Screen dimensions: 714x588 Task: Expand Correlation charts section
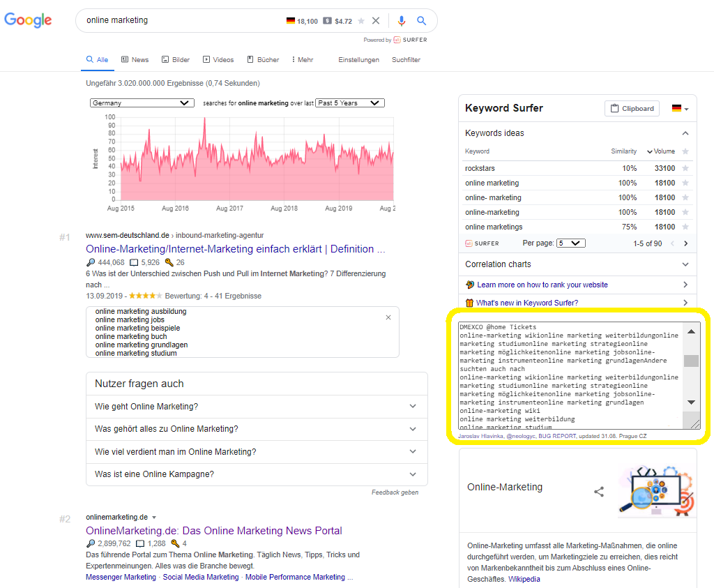coord(685,264)
